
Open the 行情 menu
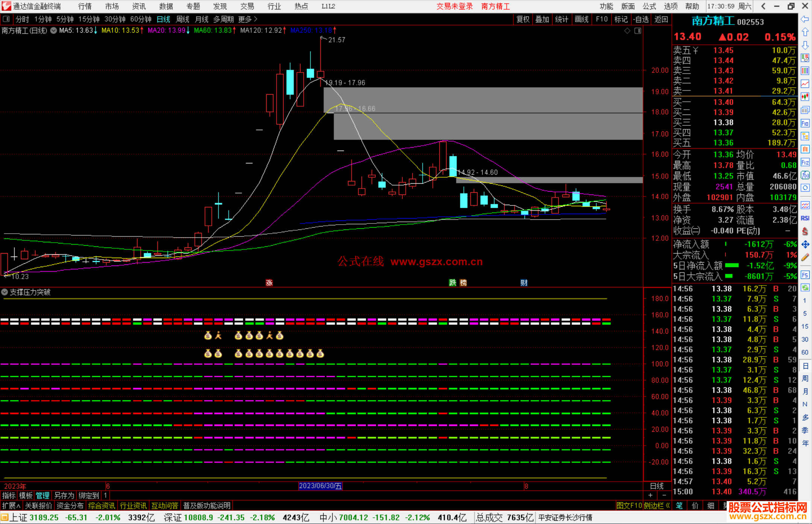point(85,6)
